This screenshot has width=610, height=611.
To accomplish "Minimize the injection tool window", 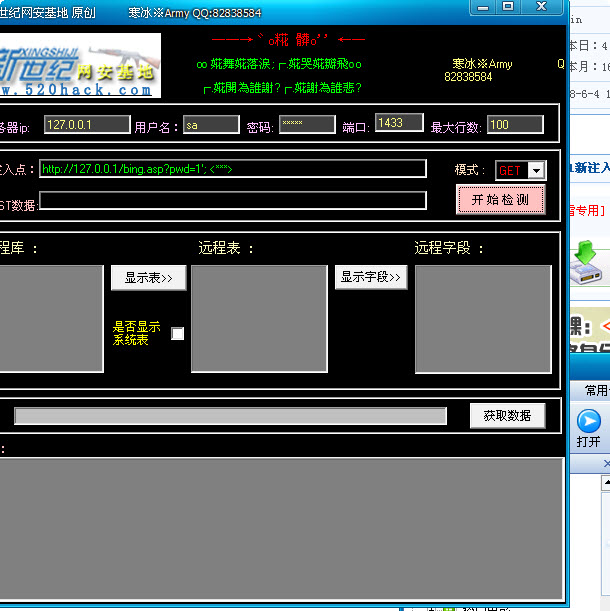I will coord(483,7).
